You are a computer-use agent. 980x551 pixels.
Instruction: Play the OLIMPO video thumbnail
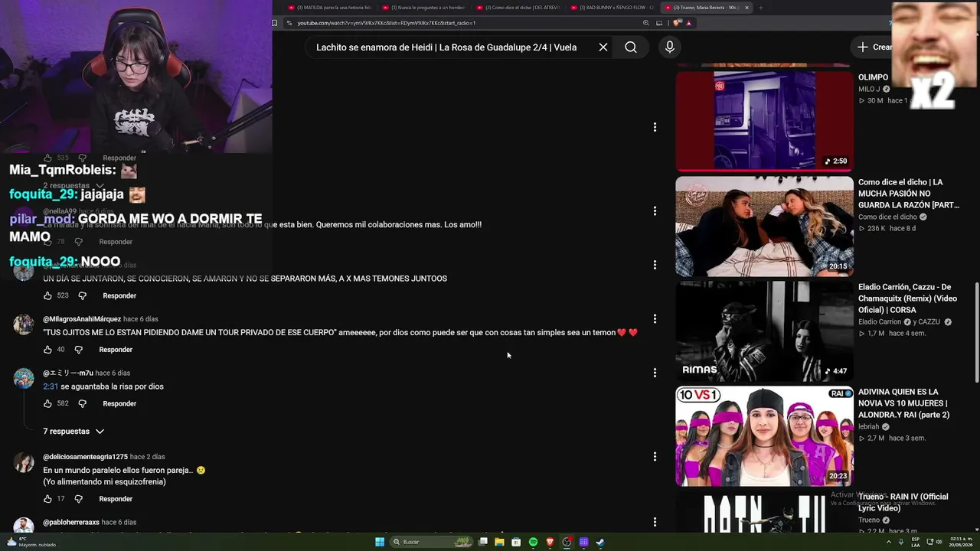(764, 121)
